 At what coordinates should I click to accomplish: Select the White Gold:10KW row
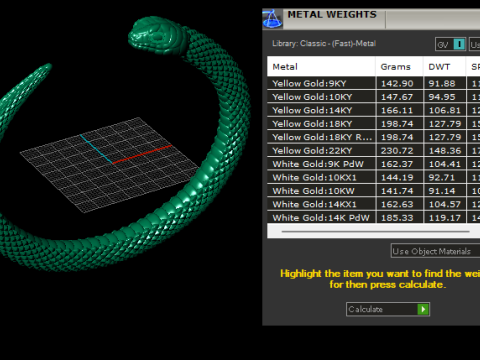pyautogui.click(x=373, y=191)
